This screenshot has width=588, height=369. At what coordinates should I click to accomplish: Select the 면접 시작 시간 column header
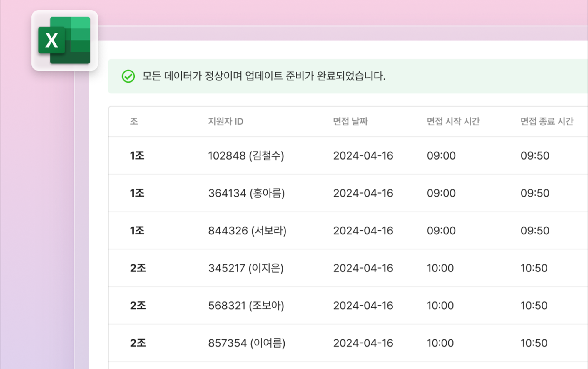(x=453, y=121)
